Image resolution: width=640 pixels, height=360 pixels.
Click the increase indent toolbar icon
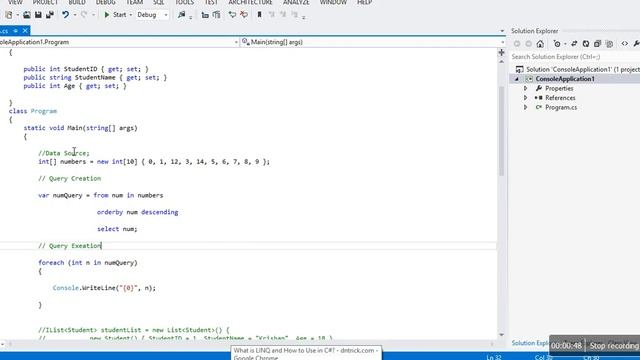coord(216,15)
